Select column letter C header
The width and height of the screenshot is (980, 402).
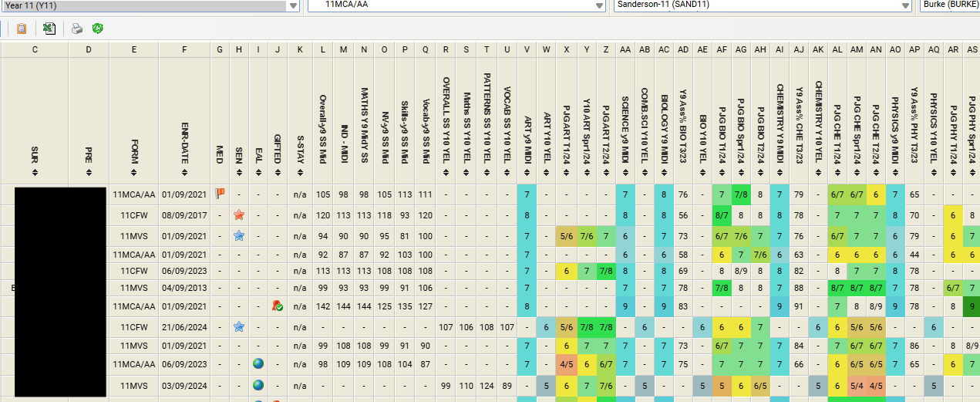(35, 49)
